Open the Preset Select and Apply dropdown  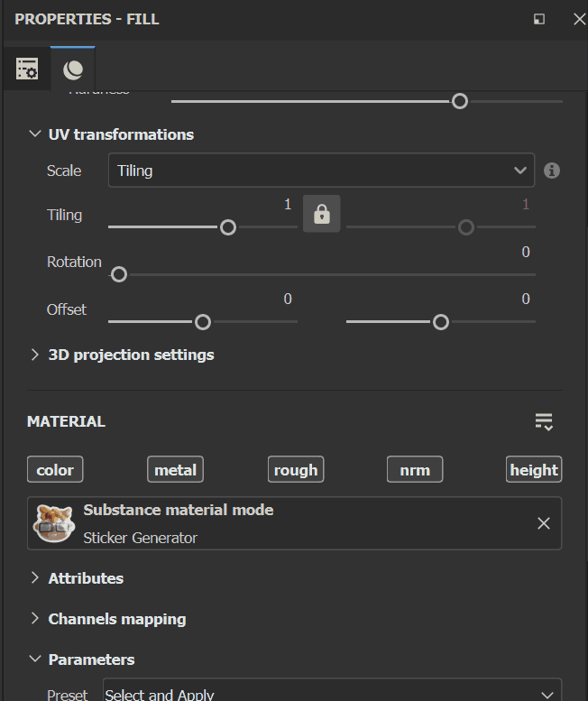point(332,694)
